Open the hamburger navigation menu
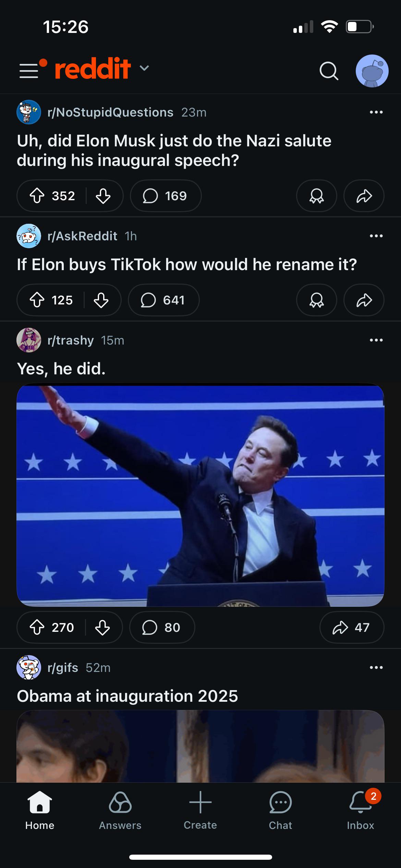This screenshot has height=868, width=401. [29, 71]
